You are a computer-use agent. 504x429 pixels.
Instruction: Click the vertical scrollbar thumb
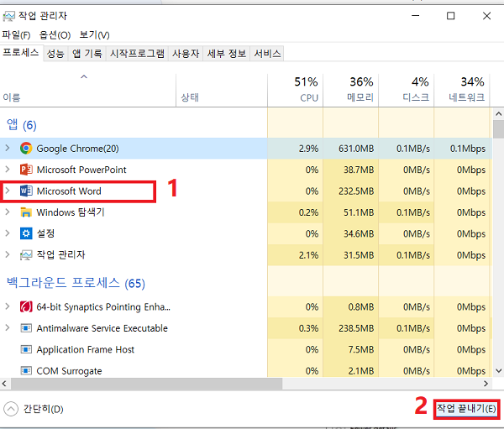(x=498, y=128)
